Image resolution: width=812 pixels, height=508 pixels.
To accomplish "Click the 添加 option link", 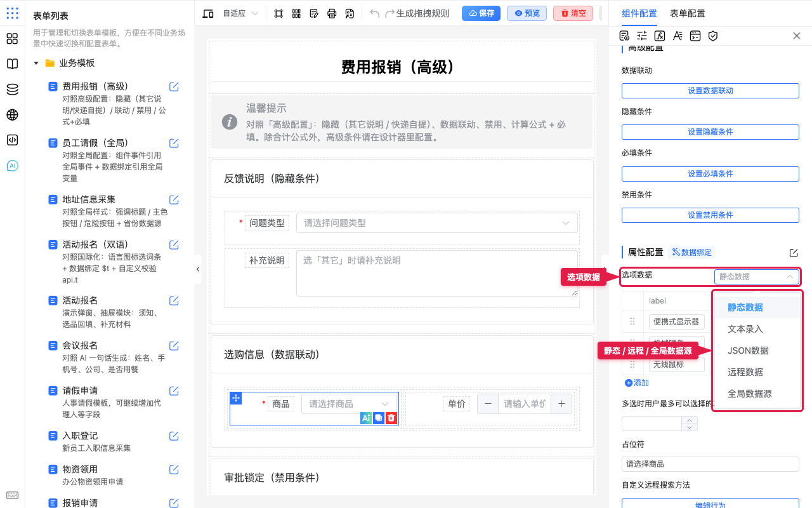I will tap(637, 383).
